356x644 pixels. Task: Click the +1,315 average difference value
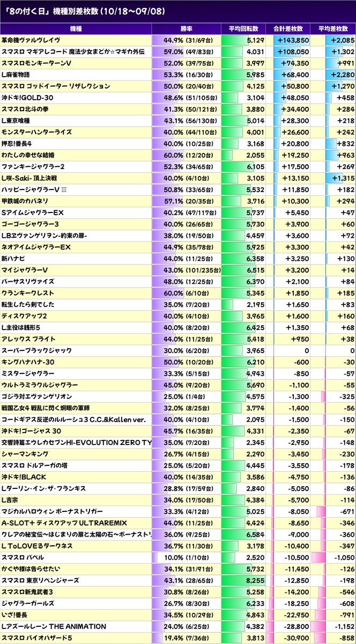(x=343, y=178)
